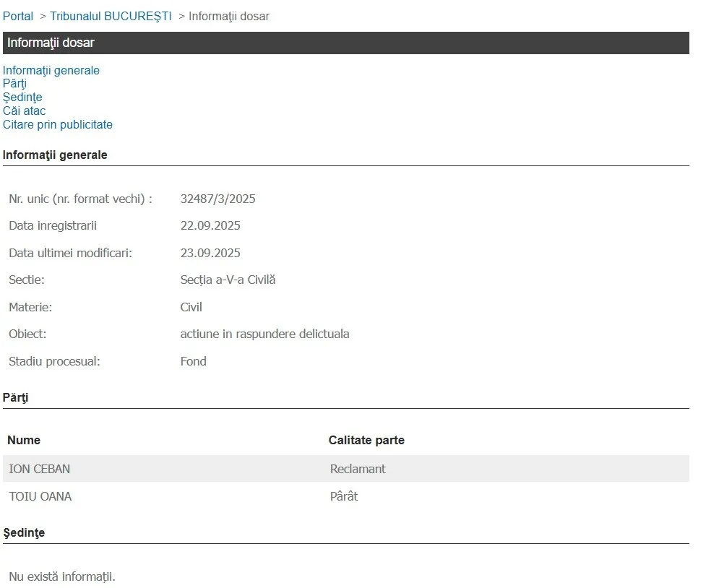The image size is (719, 588).
Task: Click the case number 32487/3/2025
Action: coord(218,199)
